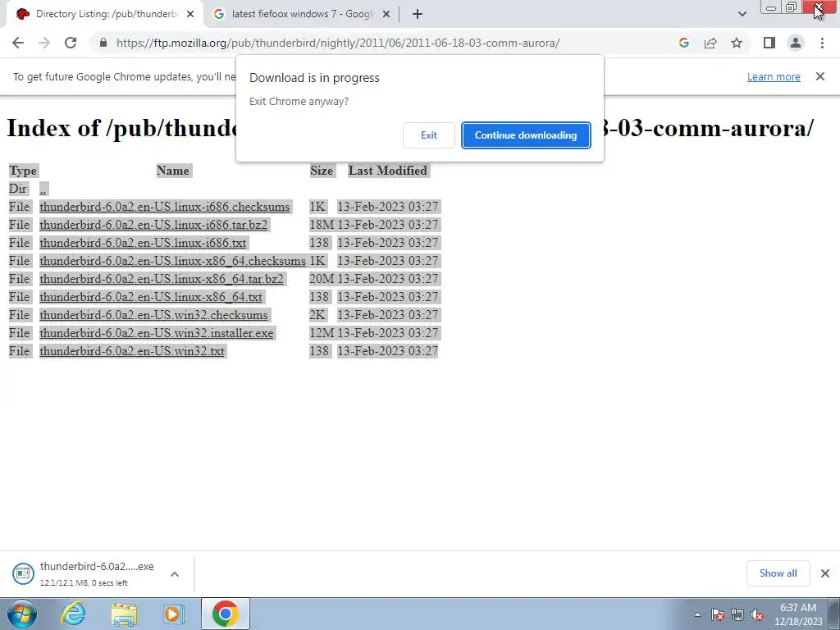The width and height of the screenshot is (840, 630).
Task: Dismiss the Chrome updates info bar
Action: (820, 76)
